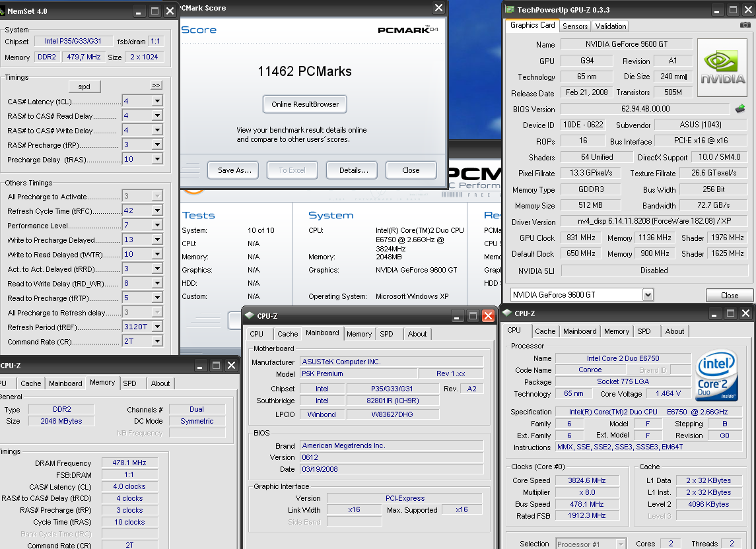Open the Command Rate (CR) dropdown in MemSet
756x549 pixels.
[x=157, y=340]
